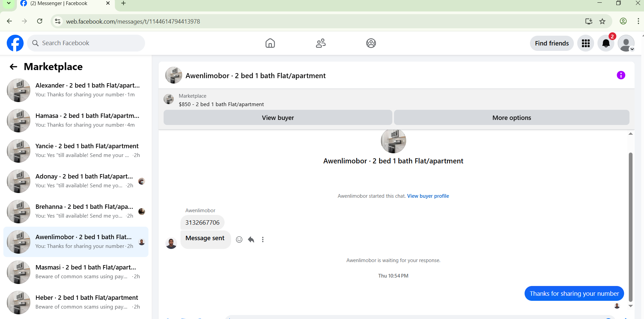Open the Friends icon in top navigation
Viewport: 644px width, 319px height.
(x=321, y=43)
